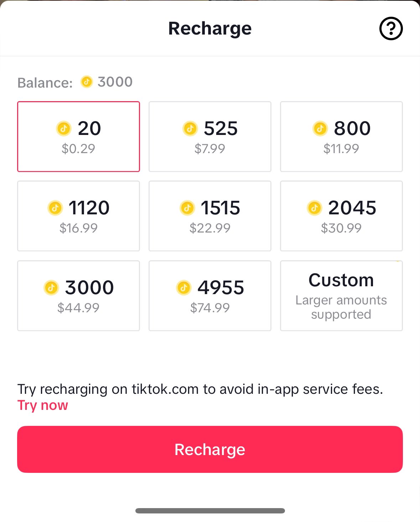
Task: Select the 3000 coins for $44.99 option
Action: tap(78, 296)
